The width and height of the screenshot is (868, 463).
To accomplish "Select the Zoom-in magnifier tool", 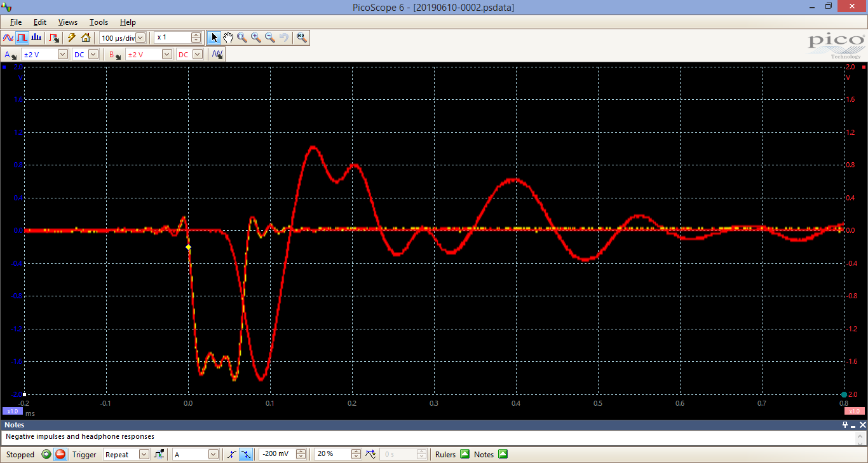I will 256,38.
